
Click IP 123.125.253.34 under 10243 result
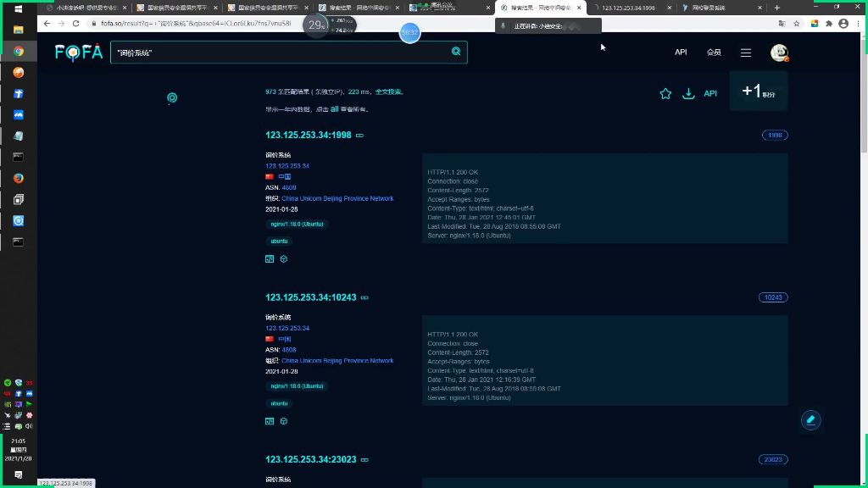287,328
